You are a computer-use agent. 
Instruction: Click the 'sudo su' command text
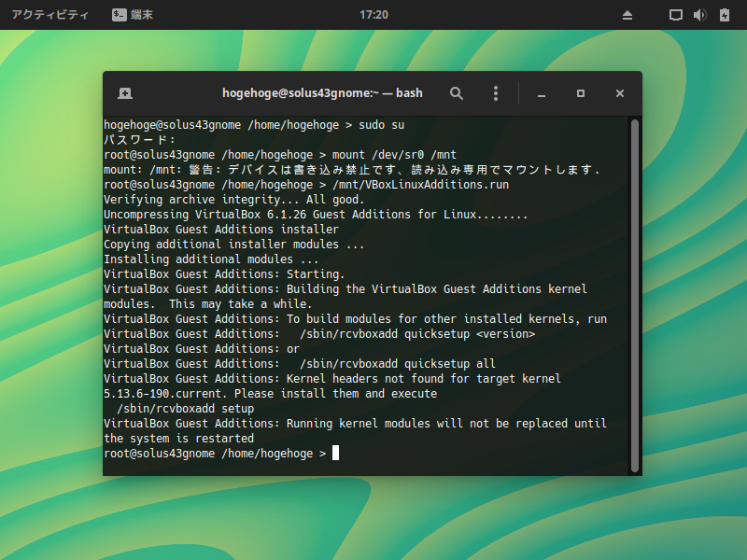pyautogui.click(x=381, y=125)
